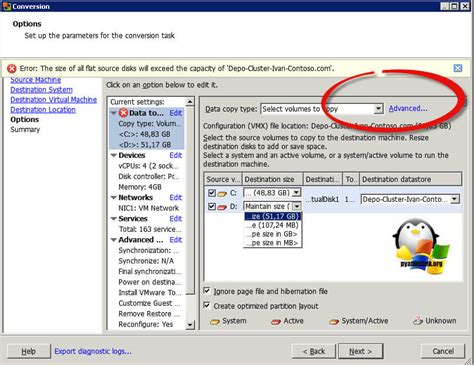Click the System/Active legend icon
474x365 pixels.
pos(334,322)
